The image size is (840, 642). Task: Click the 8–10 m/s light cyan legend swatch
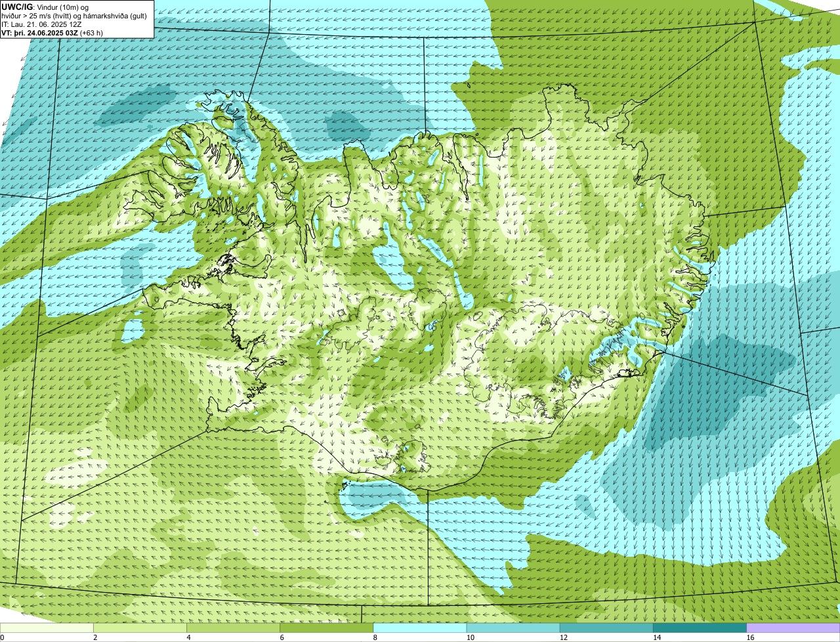point(420,628)
